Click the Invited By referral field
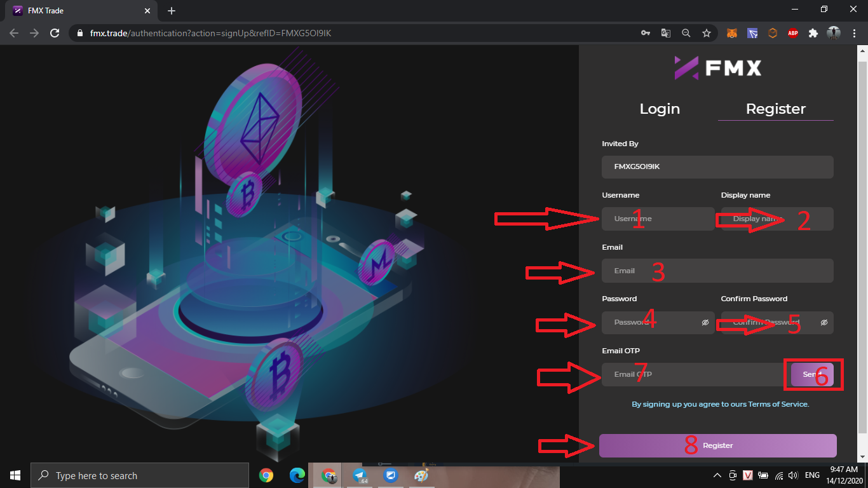The height and width of the screenshot is (488, 868). (717, 167)
